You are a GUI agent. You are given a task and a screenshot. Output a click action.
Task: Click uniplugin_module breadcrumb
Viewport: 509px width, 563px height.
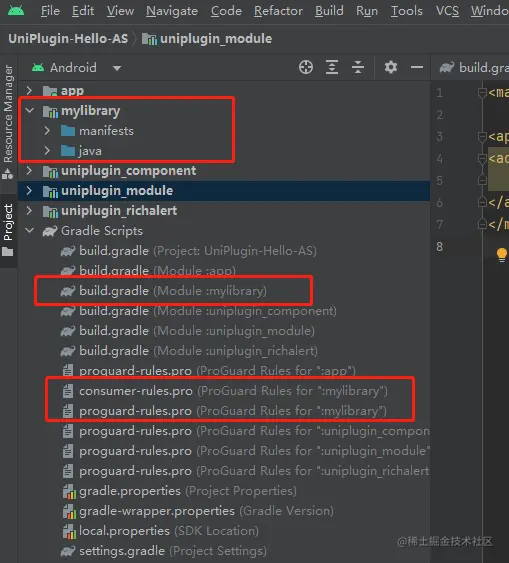tap(207, 38)
